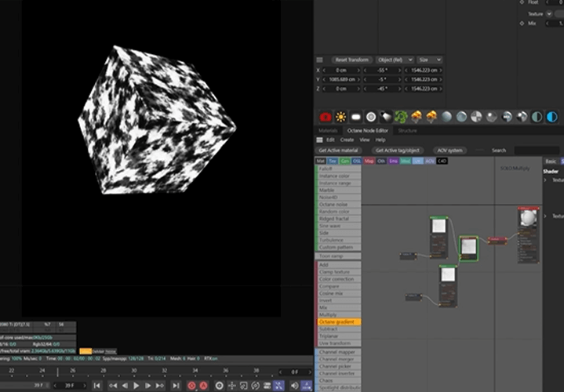Screen dimensions: 564x392
Task: Toggle the red Map node category filter
Action: click(369, 161)
